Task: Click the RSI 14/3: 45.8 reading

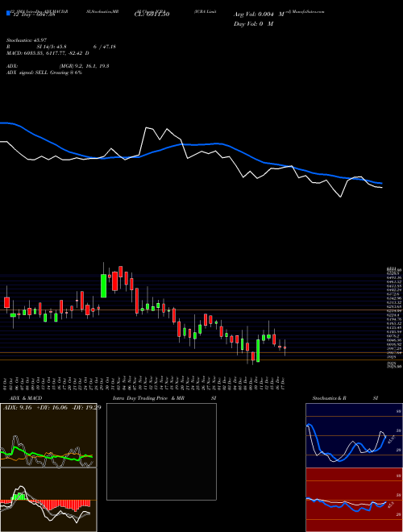Action: pos(61,47)
